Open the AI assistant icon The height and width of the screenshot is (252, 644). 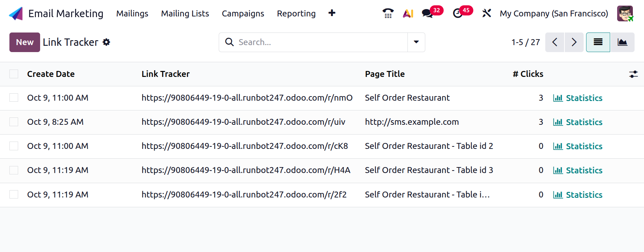[x=408, y=13]
